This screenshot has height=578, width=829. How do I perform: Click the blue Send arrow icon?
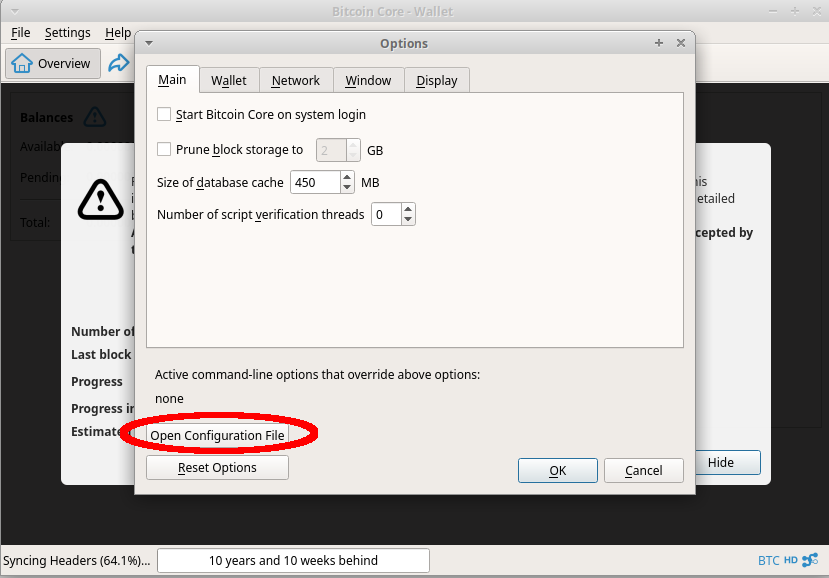pyautogui.click(x=119, y=63)
